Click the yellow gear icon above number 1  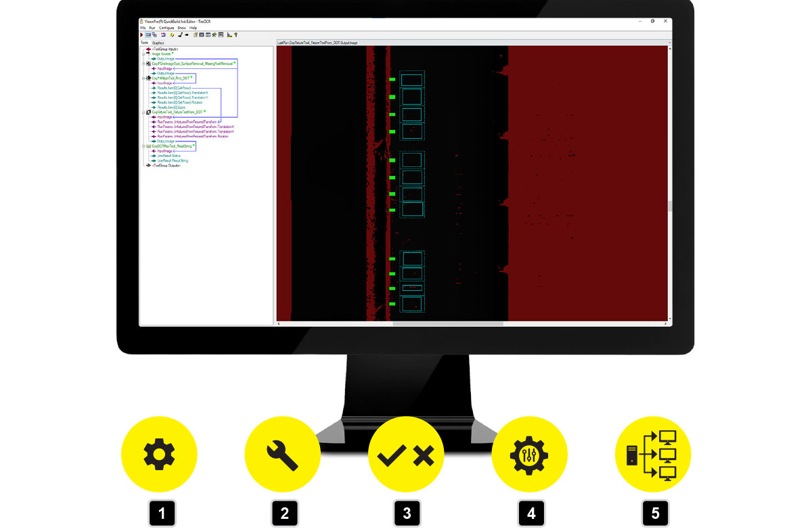(159, 454)
